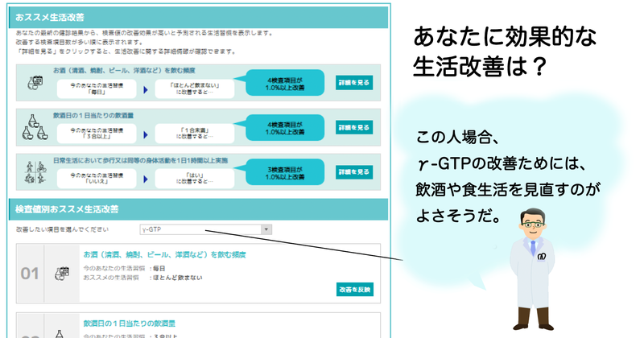Click the dropdown arrow of the γ-GTP selector

[x=266, y=230]
